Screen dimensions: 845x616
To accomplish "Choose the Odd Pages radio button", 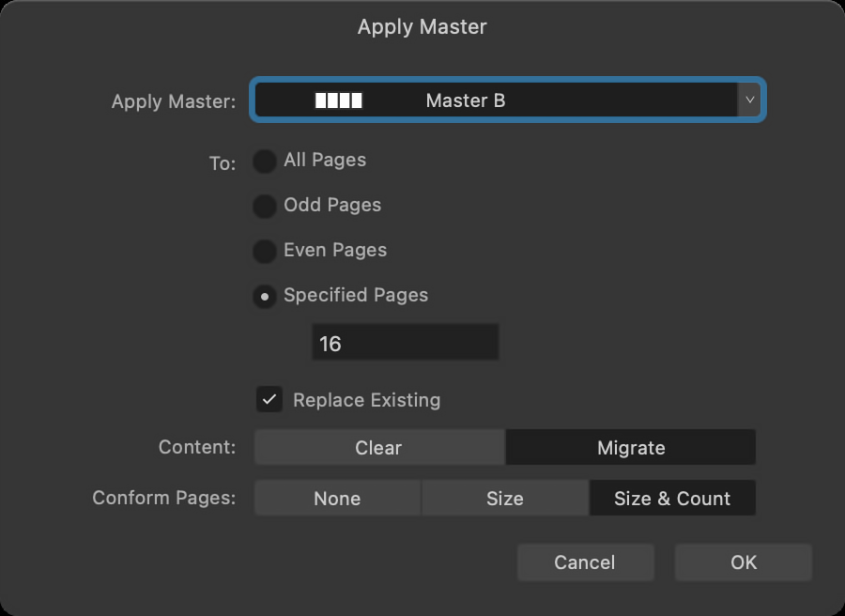I will (266, 206).
